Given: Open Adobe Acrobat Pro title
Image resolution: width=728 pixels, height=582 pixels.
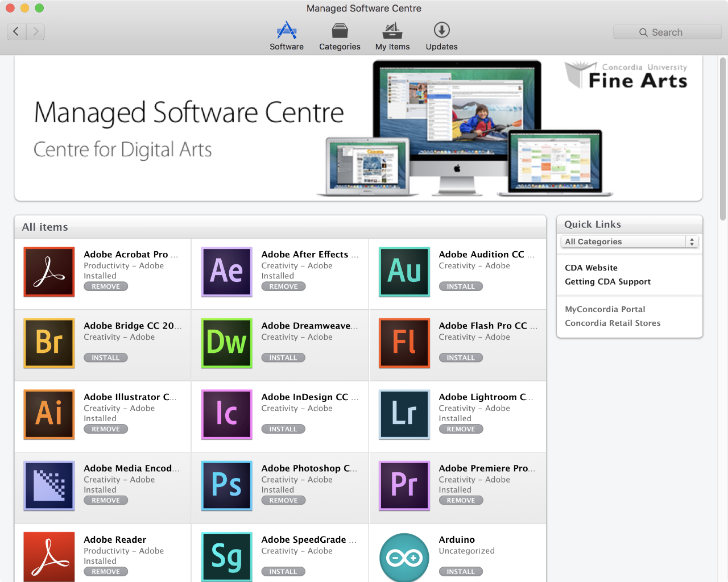Looking at the screenshot, I should (131, 255).
